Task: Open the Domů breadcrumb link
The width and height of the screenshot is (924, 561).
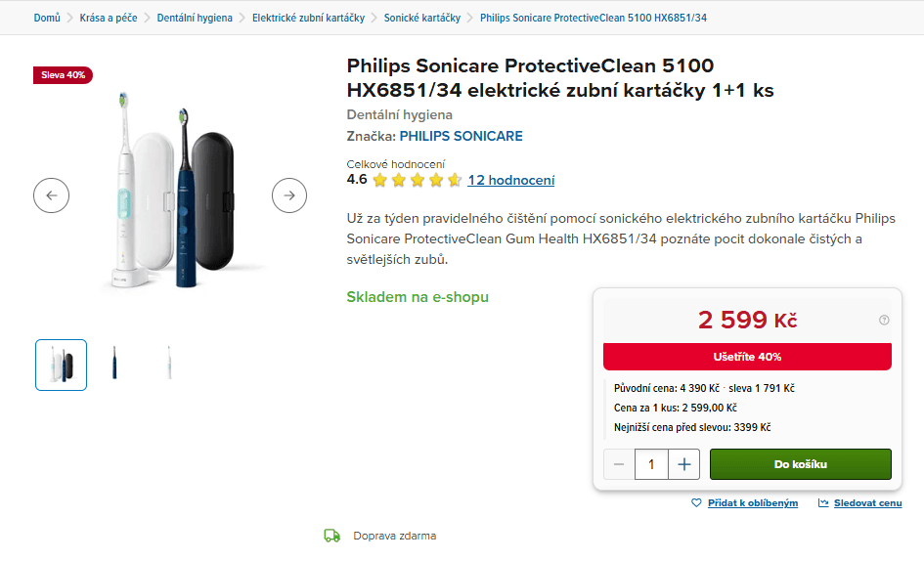Action: click(47, 19)
